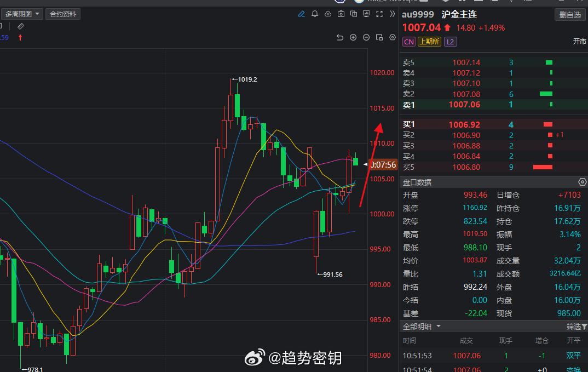The width and height of the screenshot is (588, 372).
Task: Click the monitor chart display icon
Action: pyautogui.click(x=366, y=14)
